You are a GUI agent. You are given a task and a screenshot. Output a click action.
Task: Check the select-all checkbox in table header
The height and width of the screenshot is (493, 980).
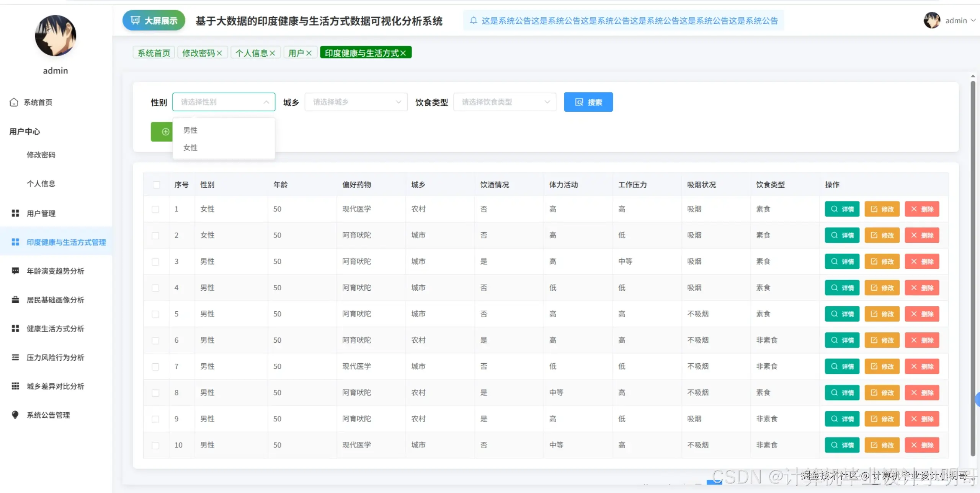point(157,184)
